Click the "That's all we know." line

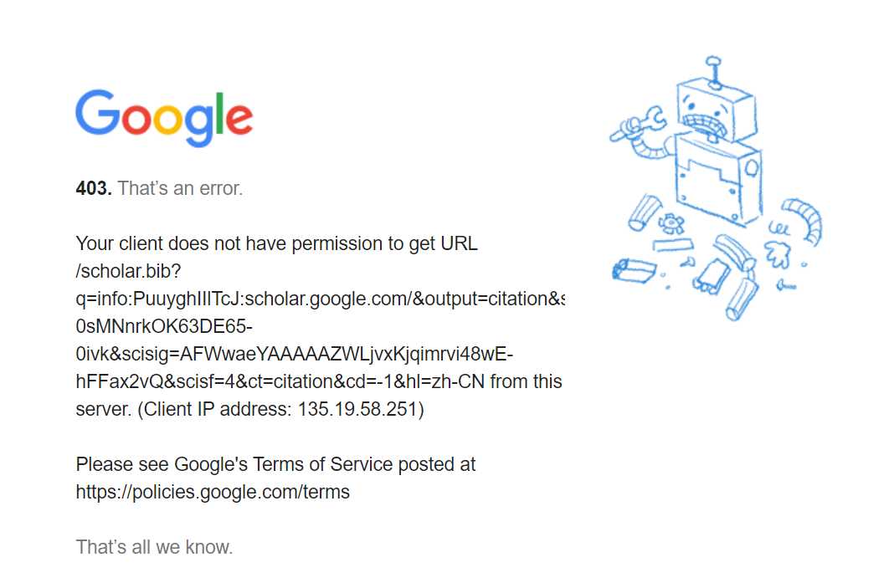coord(154,547)
